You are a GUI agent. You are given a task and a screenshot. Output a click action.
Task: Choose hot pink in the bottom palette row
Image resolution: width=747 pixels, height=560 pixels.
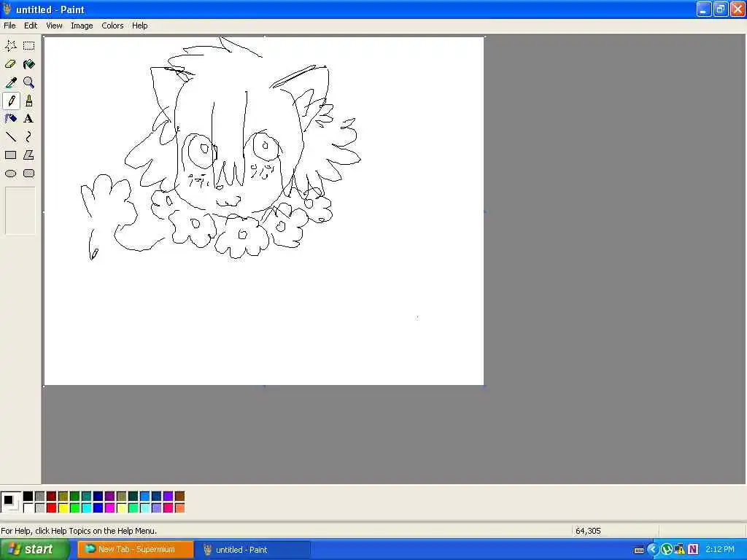coord(168,508)
